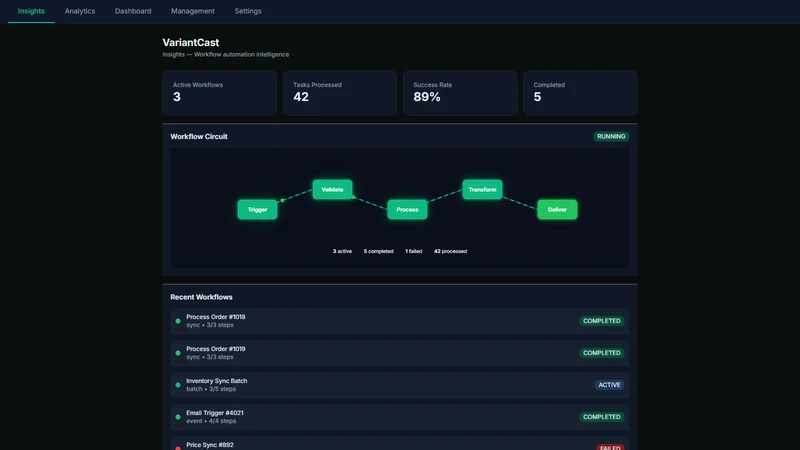800x450 pixels.
Task: Go to the Dashboard tab
Action: pyautogui.click(x=133, y=11)
